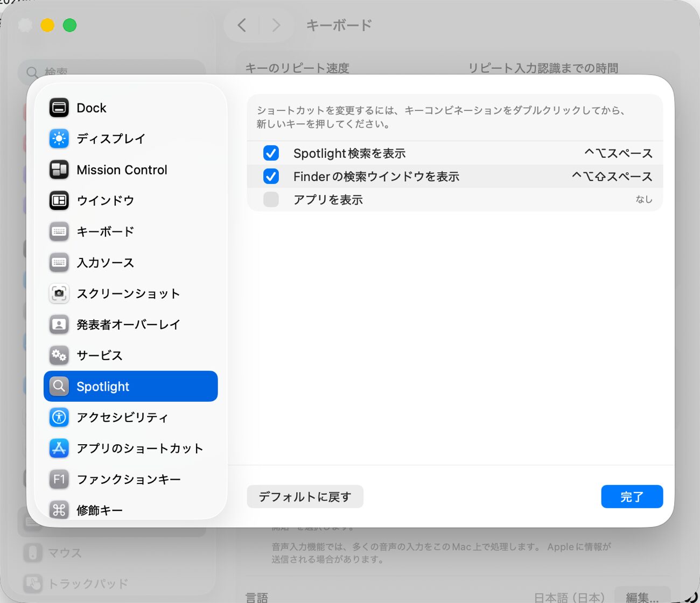Click the Spotlight magnifier icon in the list
Viewport: 700px width, 603px height.
[59, 386]
